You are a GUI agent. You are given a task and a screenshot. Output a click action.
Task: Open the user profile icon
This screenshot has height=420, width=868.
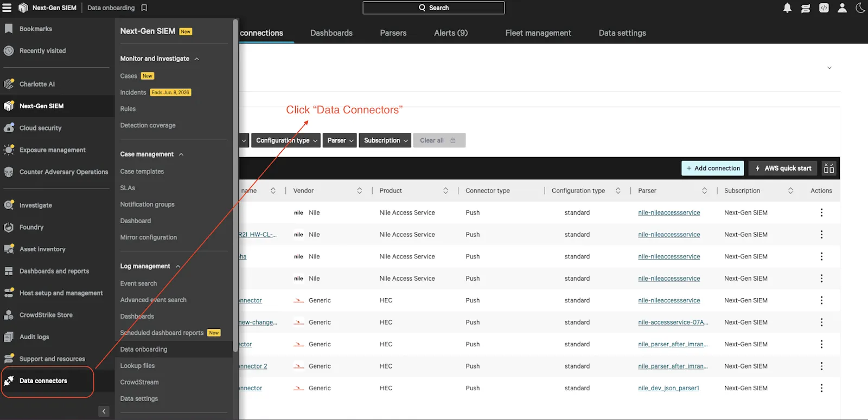click(x=842, y=8)
